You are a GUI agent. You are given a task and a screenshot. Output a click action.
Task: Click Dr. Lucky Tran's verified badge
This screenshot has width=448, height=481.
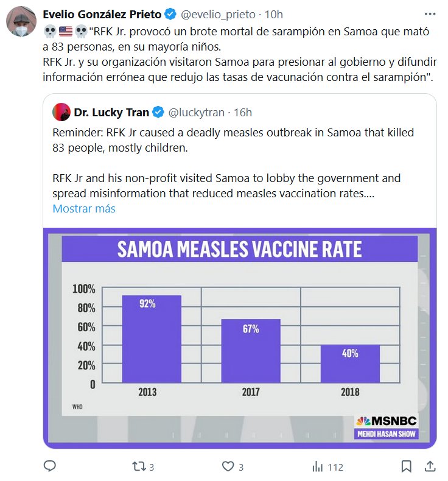157,112
